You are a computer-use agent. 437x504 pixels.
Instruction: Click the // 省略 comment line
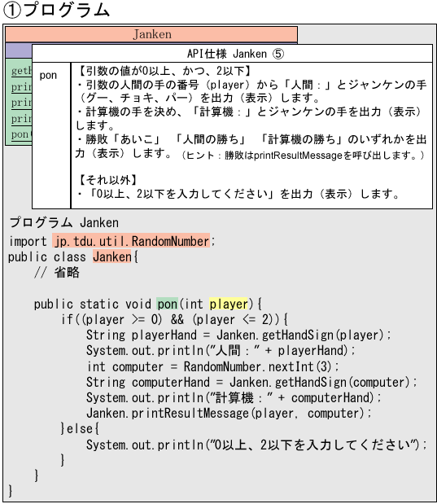click(x=57, y=273)
